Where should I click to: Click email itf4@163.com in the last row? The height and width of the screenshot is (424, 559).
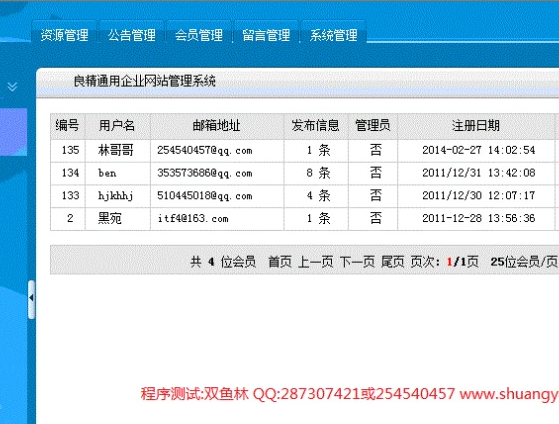193,218
